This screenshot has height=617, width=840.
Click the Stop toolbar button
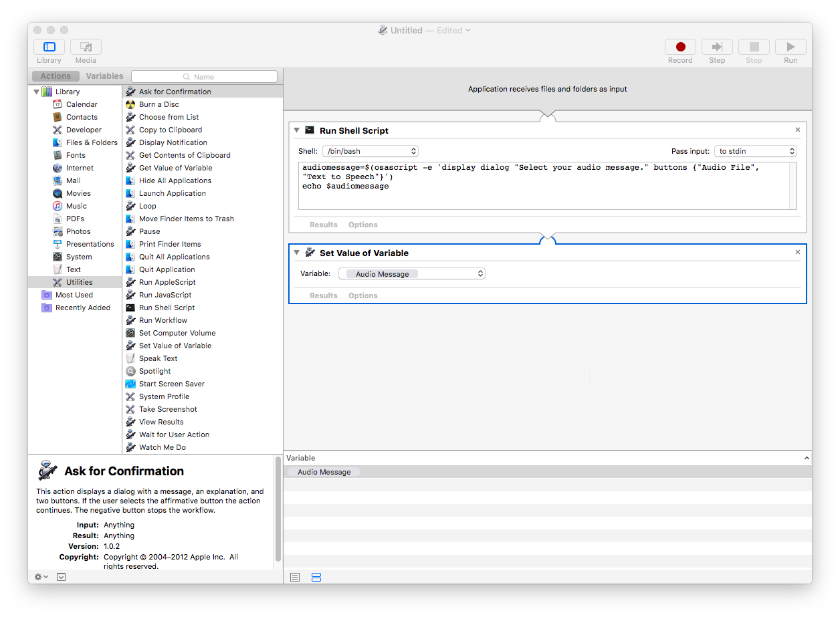(x=754, y=47)
